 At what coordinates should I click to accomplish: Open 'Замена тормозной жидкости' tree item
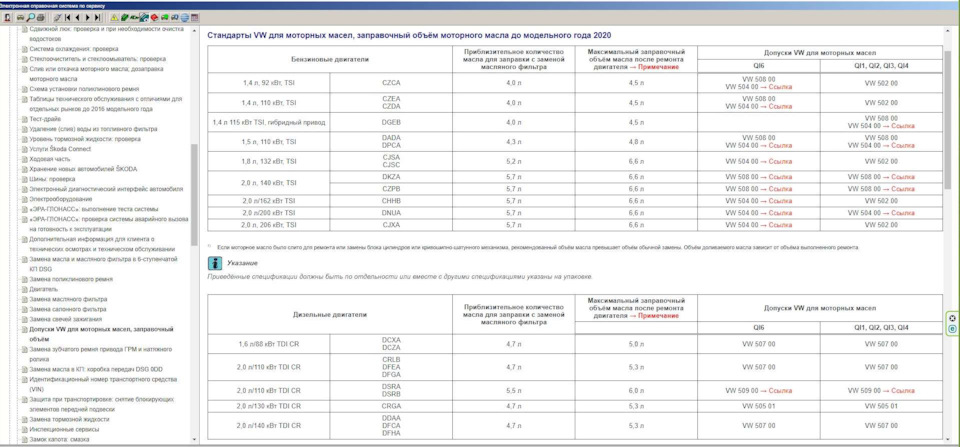point(69,419)
